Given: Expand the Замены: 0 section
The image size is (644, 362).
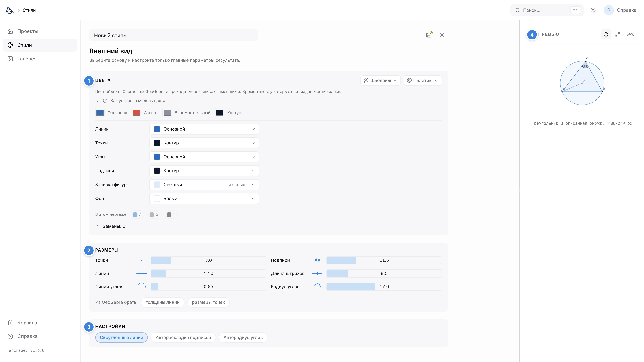Looking at the screenshot, I should (x=110, y=226).
